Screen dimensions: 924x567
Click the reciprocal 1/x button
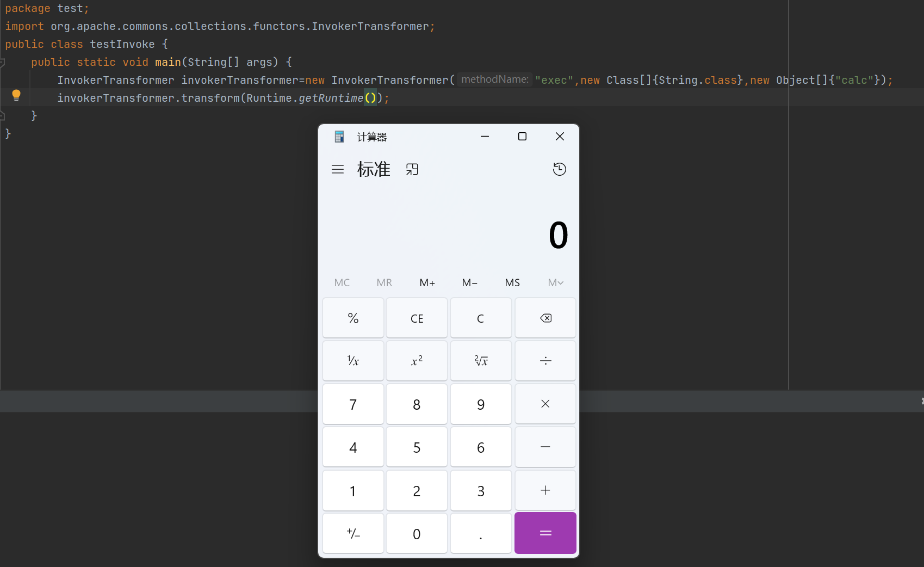[353, 361]
